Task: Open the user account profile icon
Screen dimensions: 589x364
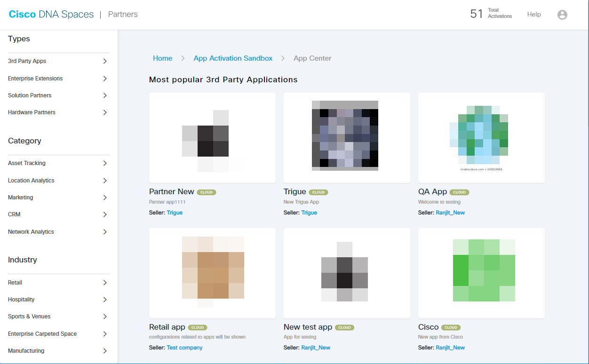Action: pyautogui.click(x=562, y=15)
